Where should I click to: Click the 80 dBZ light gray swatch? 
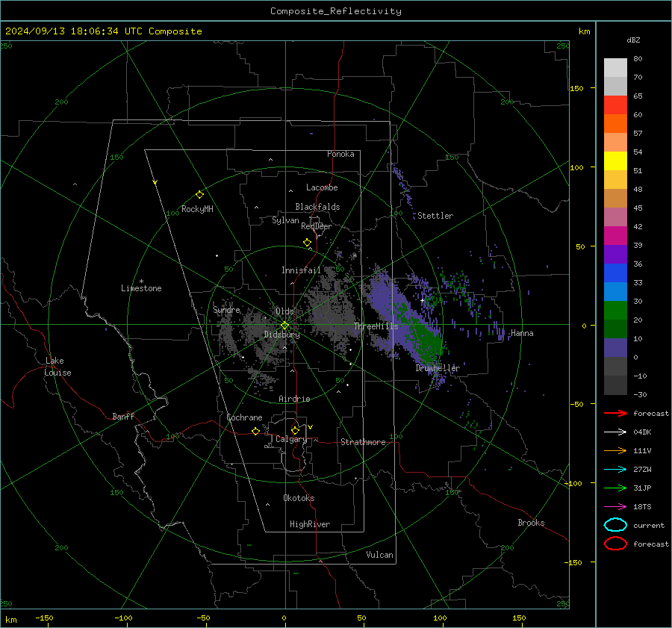coord(615,67)
